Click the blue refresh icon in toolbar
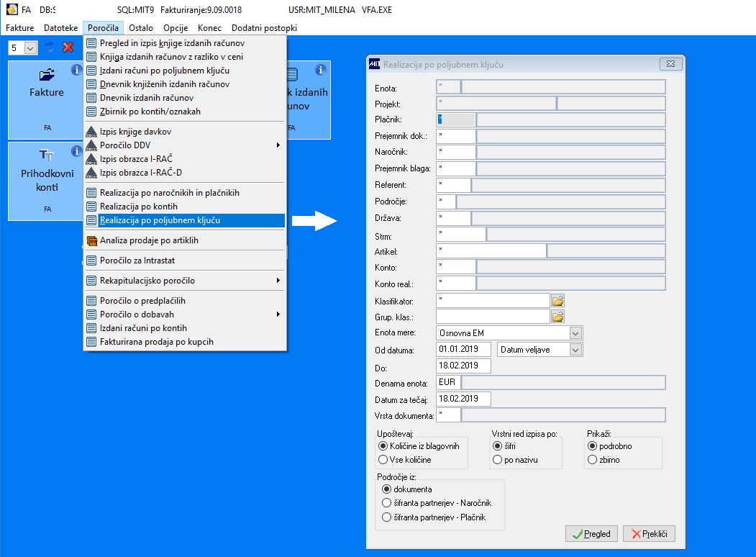Screen dimensions: 756x557 50,47
